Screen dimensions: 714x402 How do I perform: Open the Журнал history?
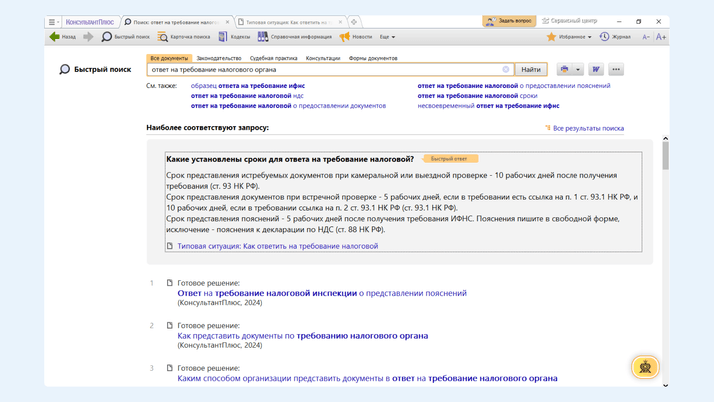[x=615, y=37]
